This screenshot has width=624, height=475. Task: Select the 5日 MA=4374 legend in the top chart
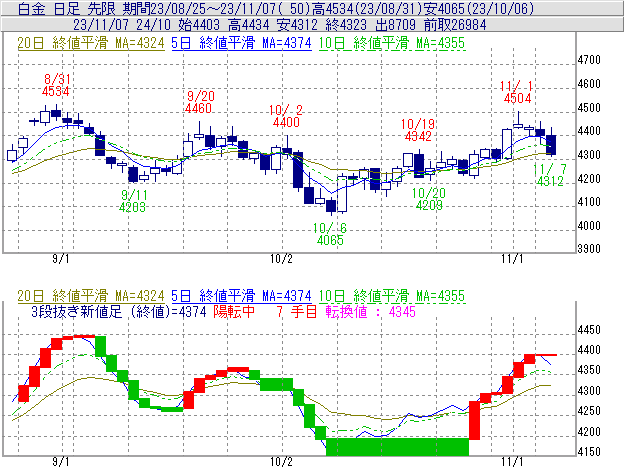[x=241, y=43]
